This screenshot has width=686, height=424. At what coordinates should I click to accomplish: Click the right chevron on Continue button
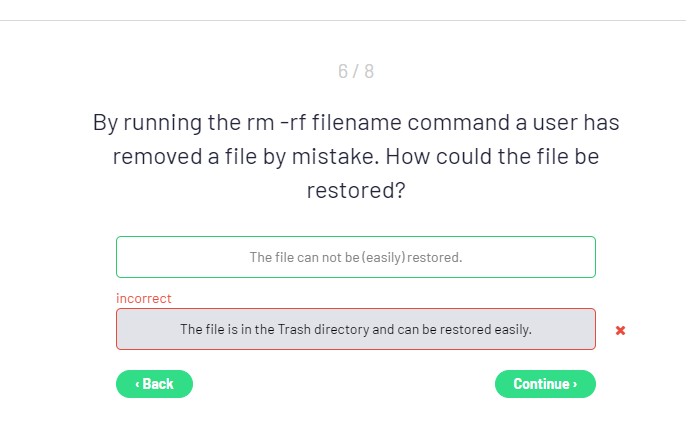[574, 384]
